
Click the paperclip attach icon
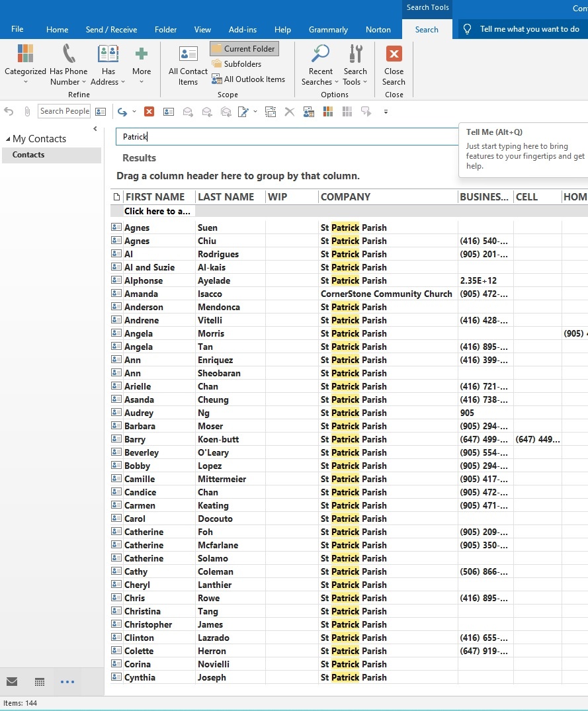tap(27, 111)
